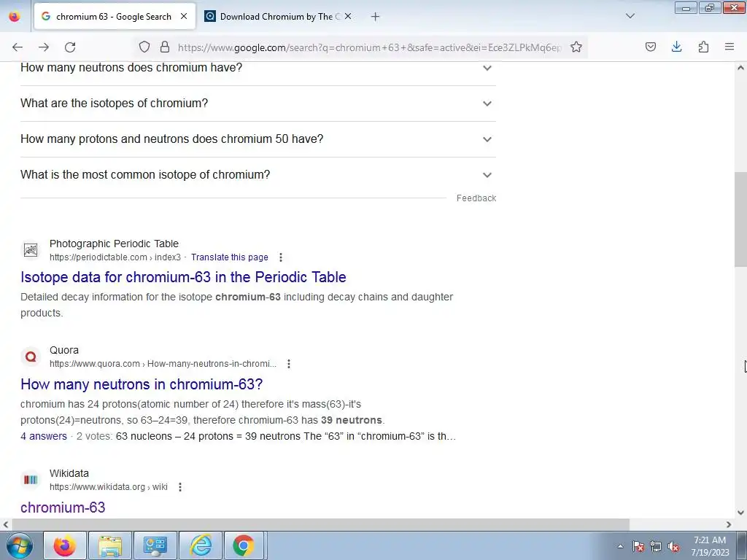Click the scroll down arrow
The width and height of the screenshot is (747, 560).
pyautogui.click(x=740, y=513)
